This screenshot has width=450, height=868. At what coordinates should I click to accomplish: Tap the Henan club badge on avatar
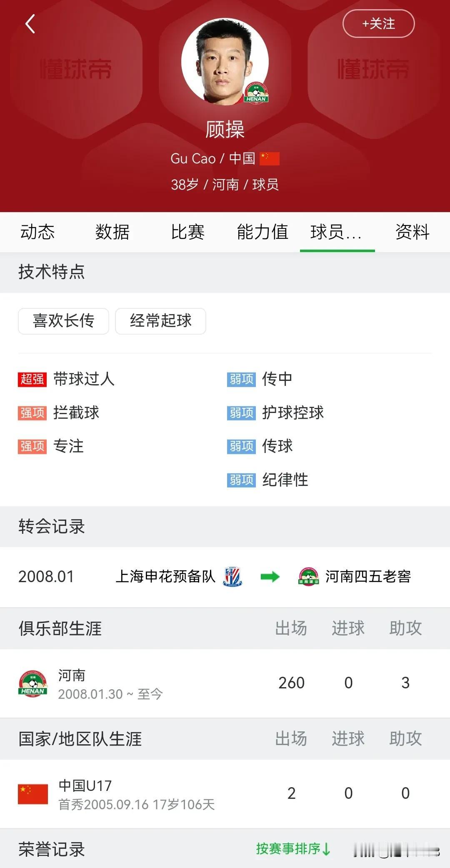click(256, 92)
